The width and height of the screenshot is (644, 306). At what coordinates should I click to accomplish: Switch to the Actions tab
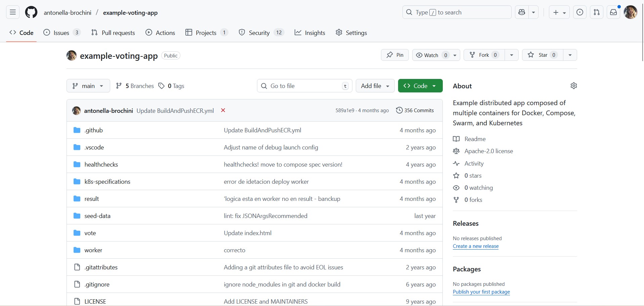pyautogui.click(x=160, y=33)
